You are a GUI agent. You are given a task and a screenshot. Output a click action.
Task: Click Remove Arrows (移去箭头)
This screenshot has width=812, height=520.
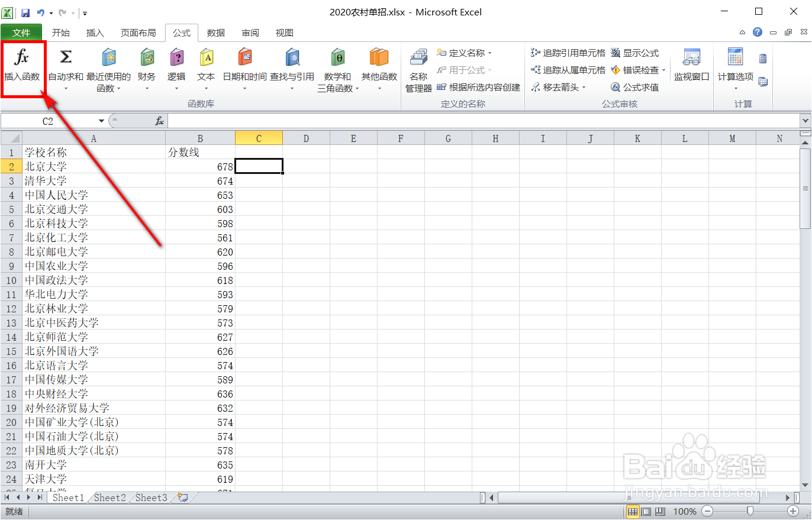pyautogui.click(x=554, y=88)
